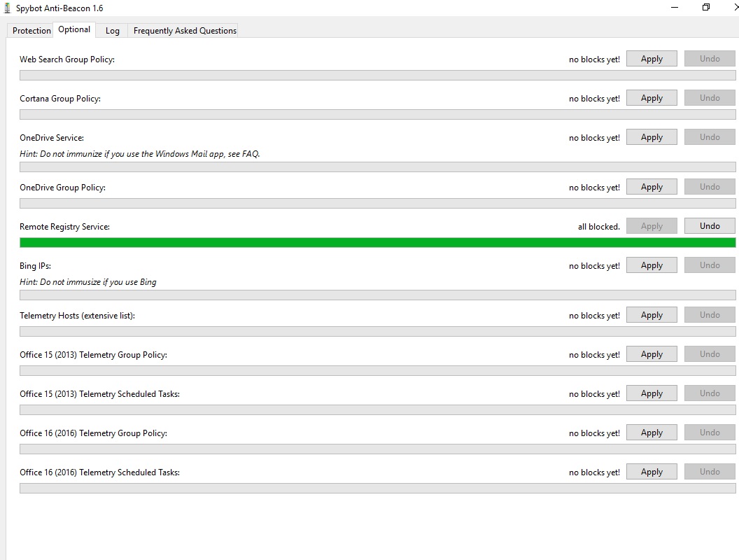Click the Bing IPs progress bar
This screenshot has width=739, height=560.
(377, 295)
